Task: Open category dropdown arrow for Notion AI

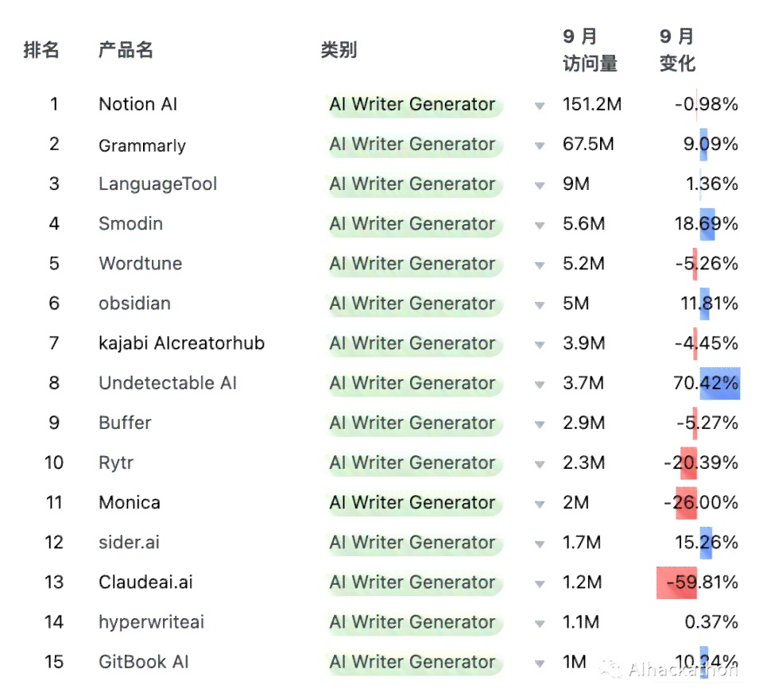Action: pos(539,106)
